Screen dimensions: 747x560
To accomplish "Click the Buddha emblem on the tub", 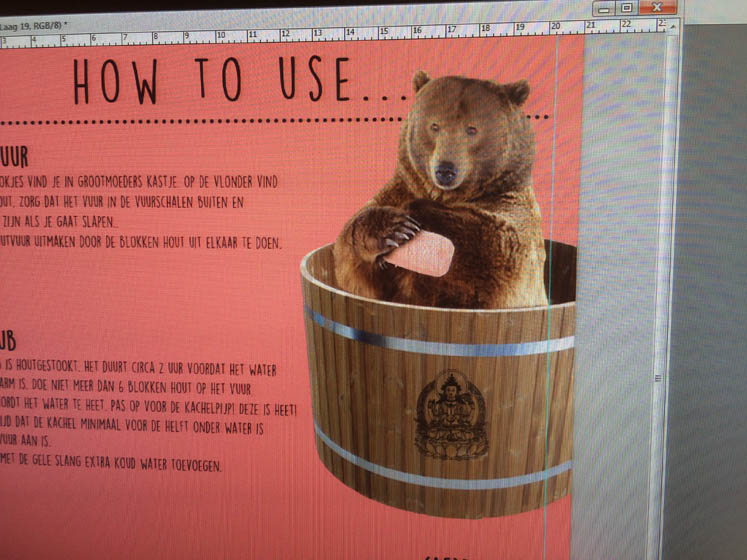I will click(x=451, y=414).
